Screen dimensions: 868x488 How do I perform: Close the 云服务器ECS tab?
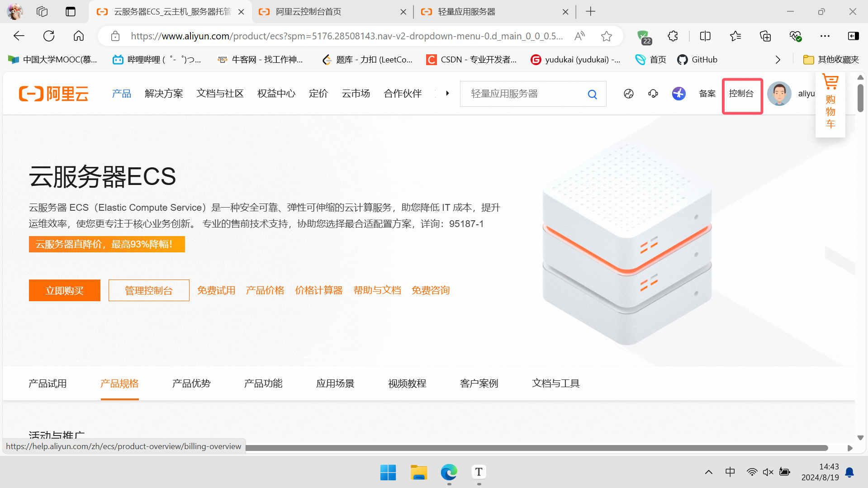point(241,12)
